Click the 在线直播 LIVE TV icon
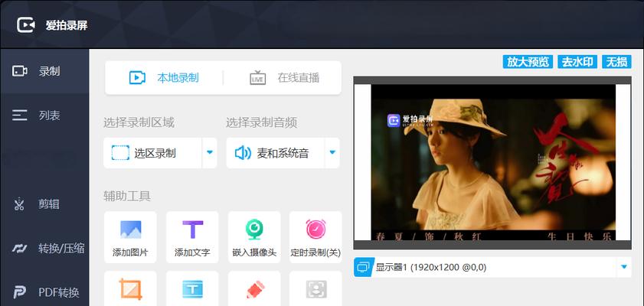644x306 pixels. (x=258, y=77)
